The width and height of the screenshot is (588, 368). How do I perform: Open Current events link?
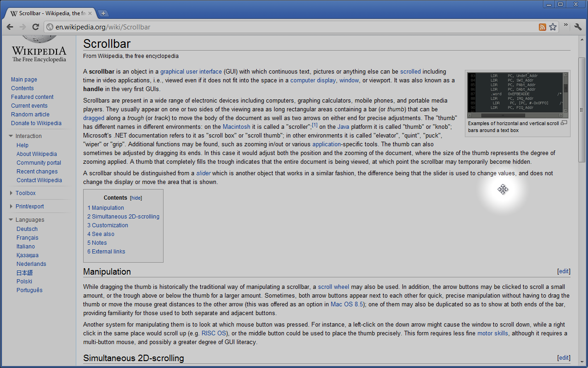(29, 106)
